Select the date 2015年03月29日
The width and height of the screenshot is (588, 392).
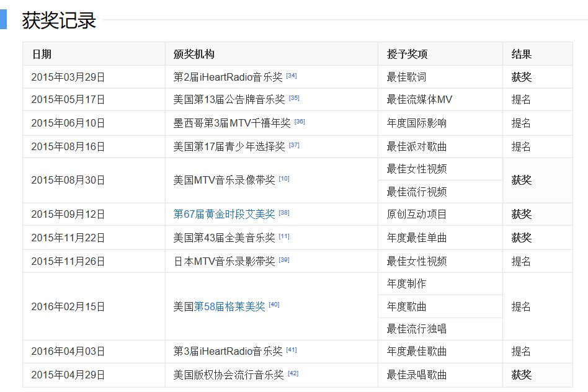(x=68, y=78)
